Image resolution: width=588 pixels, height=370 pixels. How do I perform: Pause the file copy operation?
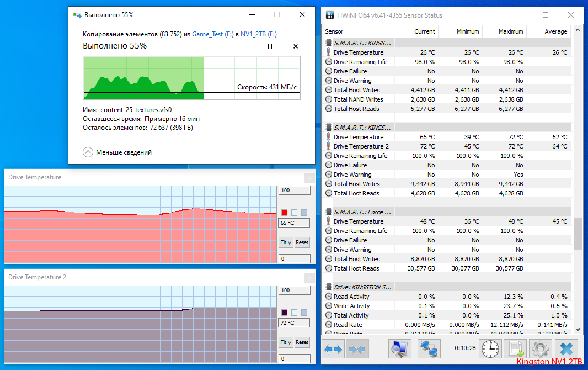(270, 46)
